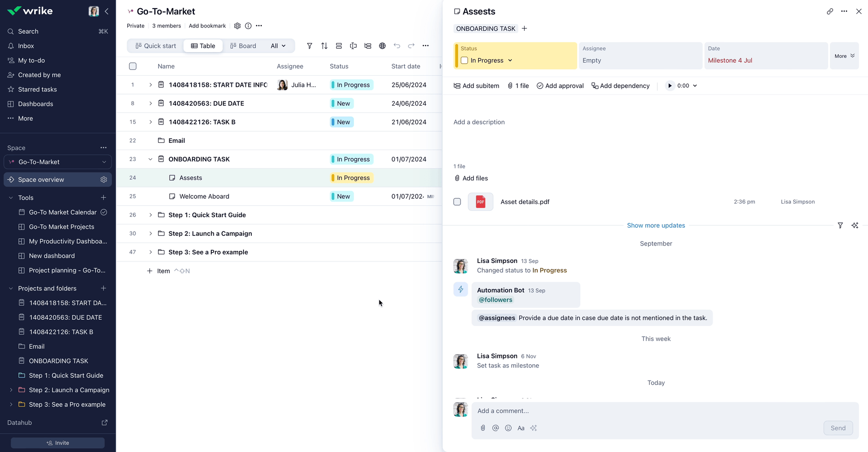
Task: Open the sort options icon
Action: [324, 46]
